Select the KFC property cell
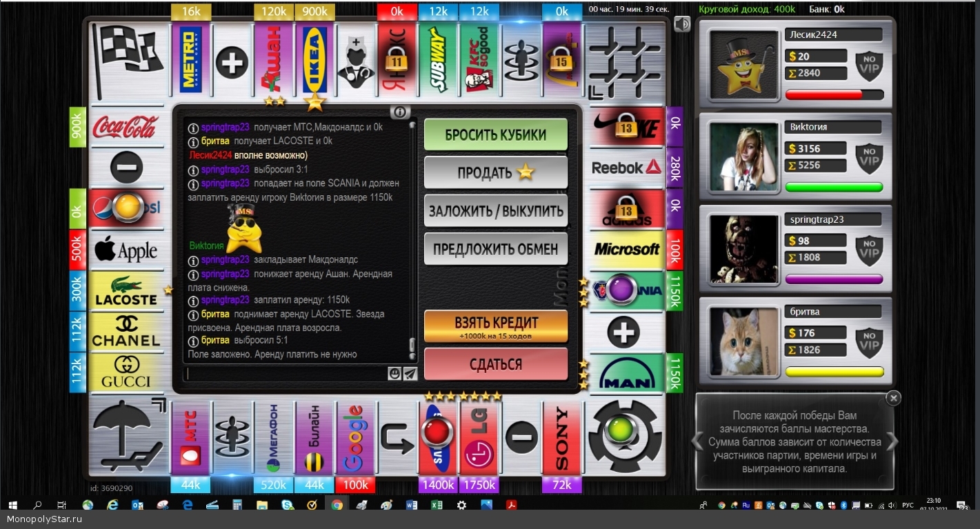This screenshot has width=980, height=529. pos(479,60)
